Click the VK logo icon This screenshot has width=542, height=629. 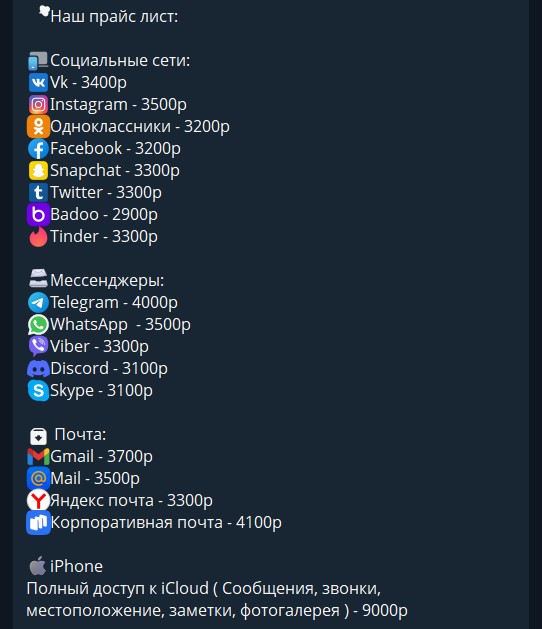point(38,83)
